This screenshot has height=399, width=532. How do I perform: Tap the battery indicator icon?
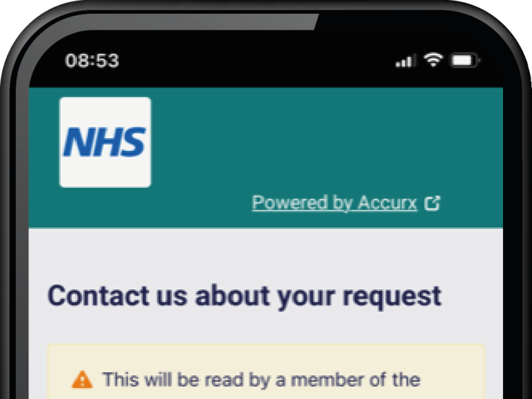465,61
